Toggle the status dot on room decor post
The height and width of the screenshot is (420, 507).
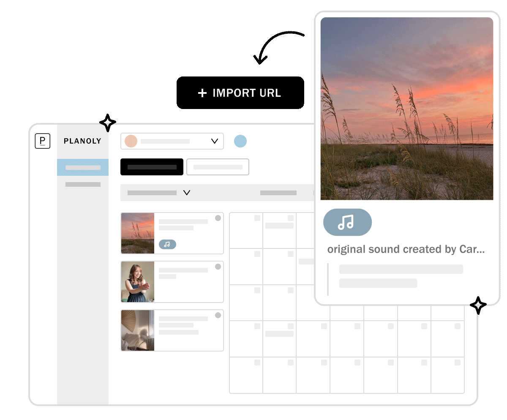[218, 315]
